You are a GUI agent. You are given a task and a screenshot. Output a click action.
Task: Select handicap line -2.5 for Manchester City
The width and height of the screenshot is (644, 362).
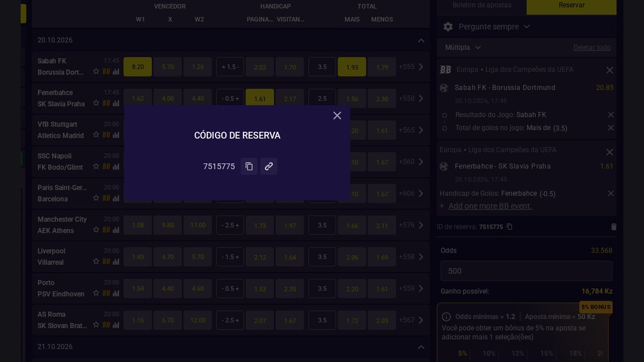pos(230,225)
